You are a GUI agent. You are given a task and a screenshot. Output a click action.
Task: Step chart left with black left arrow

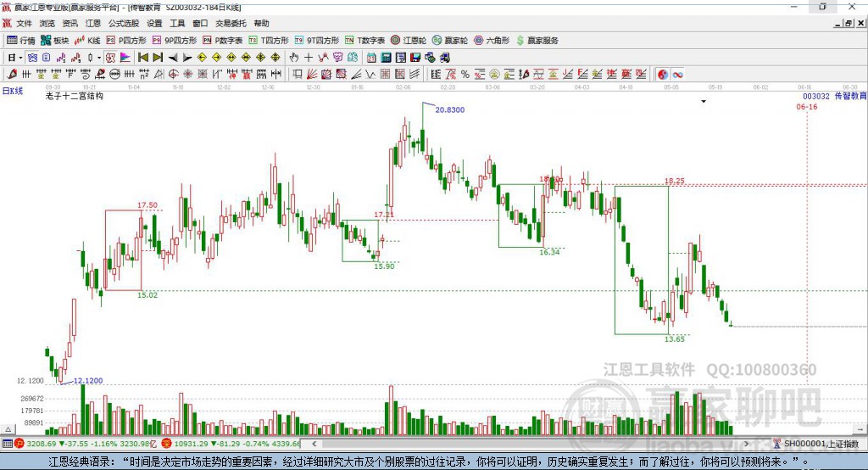tap(173, 58)
